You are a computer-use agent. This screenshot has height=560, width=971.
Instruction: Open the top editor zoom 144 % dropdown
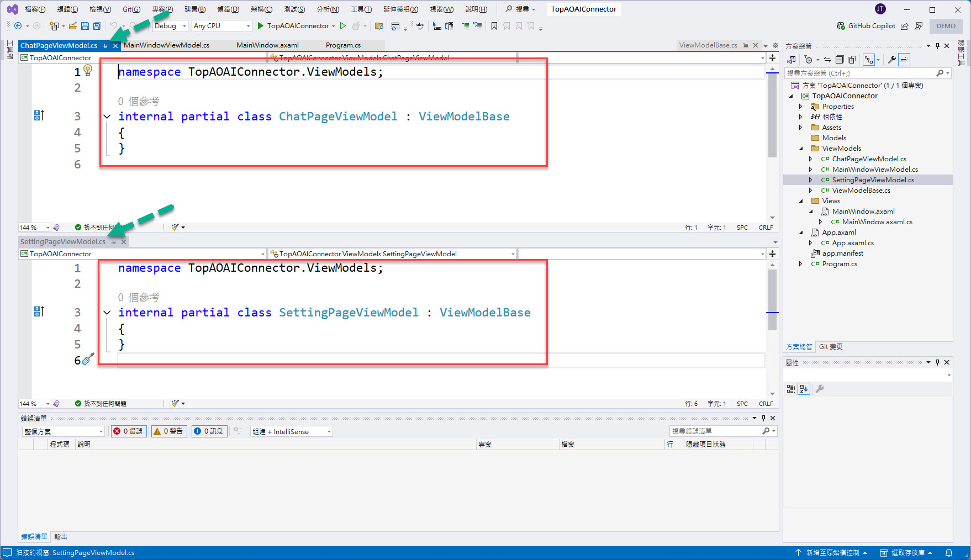(35, 228)
